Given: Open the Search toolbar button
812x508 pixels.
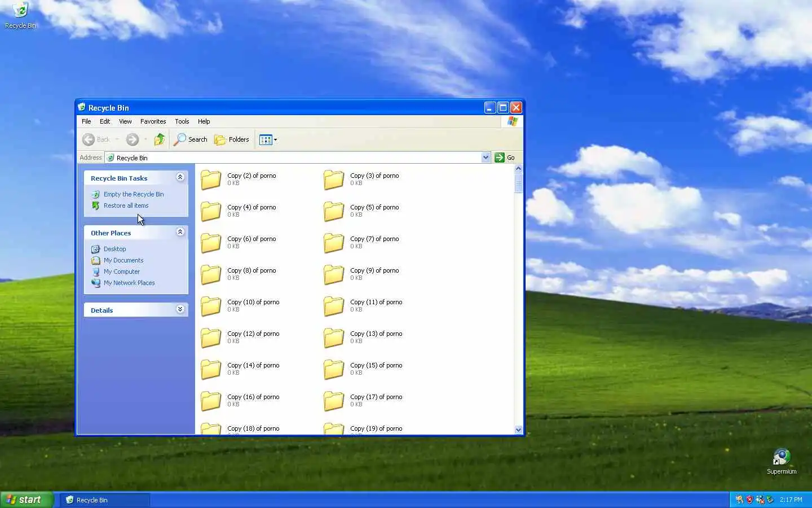Looking at the screenshot, I should coord(191,139).
